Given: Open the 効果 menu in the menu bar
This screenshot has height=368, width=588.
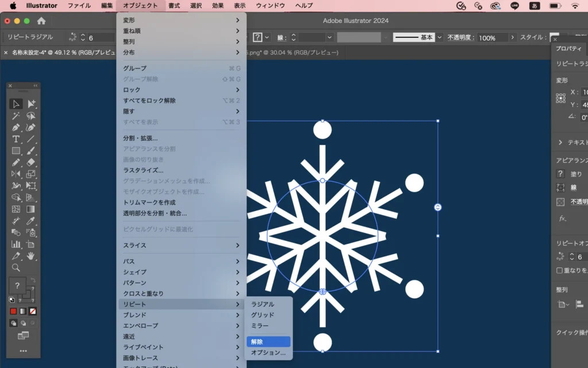Looking at the screenshot, I should 218,6.
